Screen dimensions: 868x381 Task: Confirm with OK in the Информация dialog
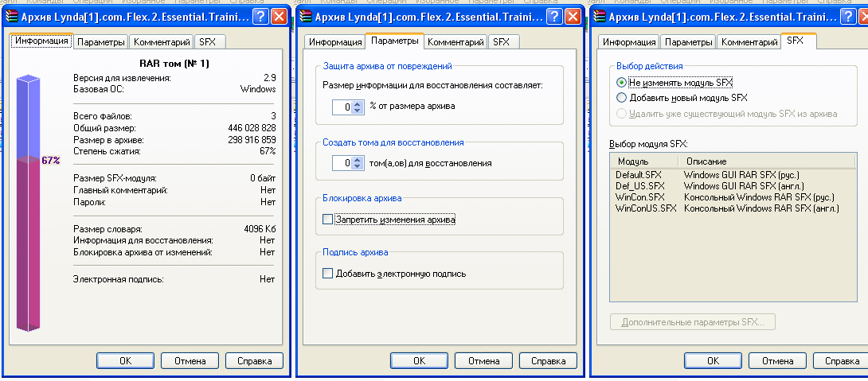click(x=126, y=361)
